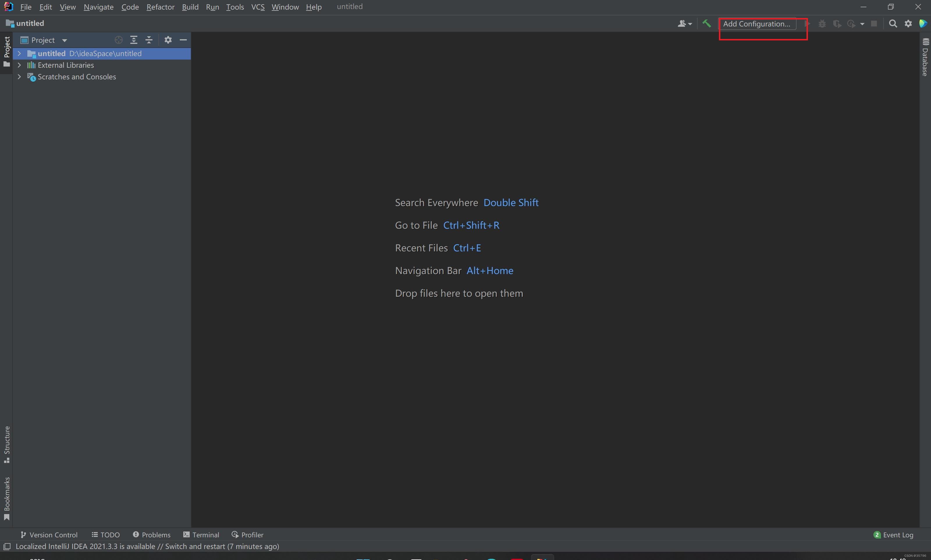Expand the External Libraries tree node
Image resolution: width=931 pixels, height=560 pixels.
19,65
